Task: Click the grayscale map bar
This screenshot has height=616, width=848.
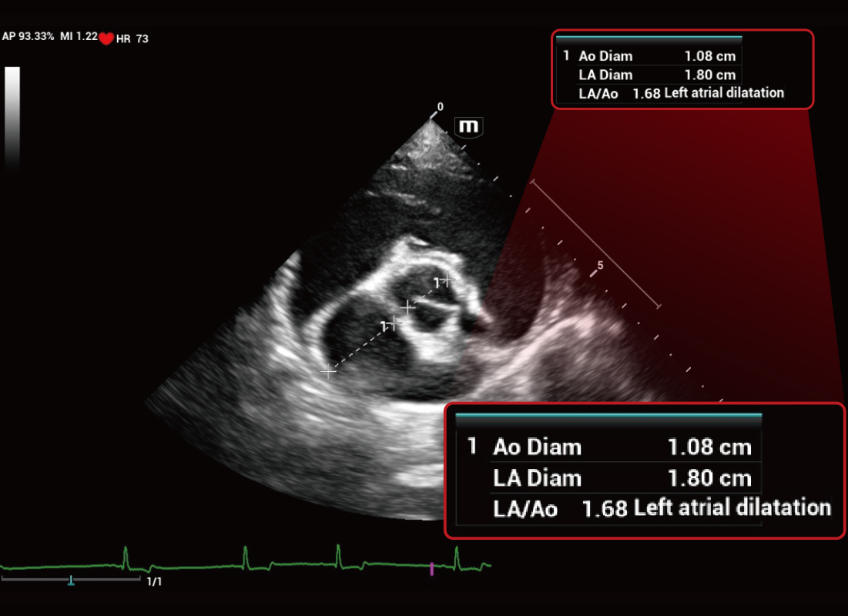Action: click(x=12, y=115)
